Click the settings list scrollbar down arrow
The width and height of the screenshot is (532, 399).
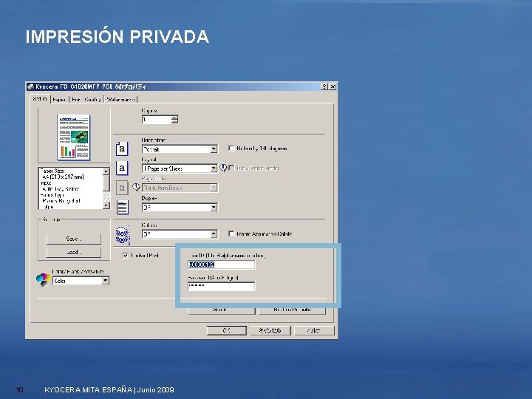[x=106, y=205]
